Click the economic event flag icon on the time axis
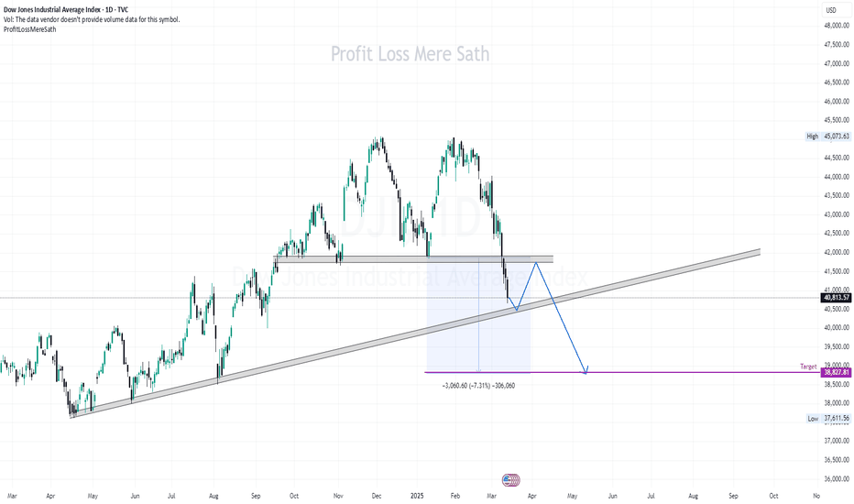Screen dimensions: 854x504 511,480
